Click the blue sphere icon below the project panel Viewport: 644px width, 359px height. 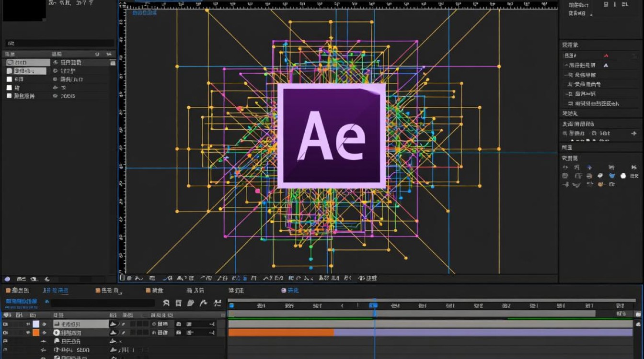coord(7,279)
